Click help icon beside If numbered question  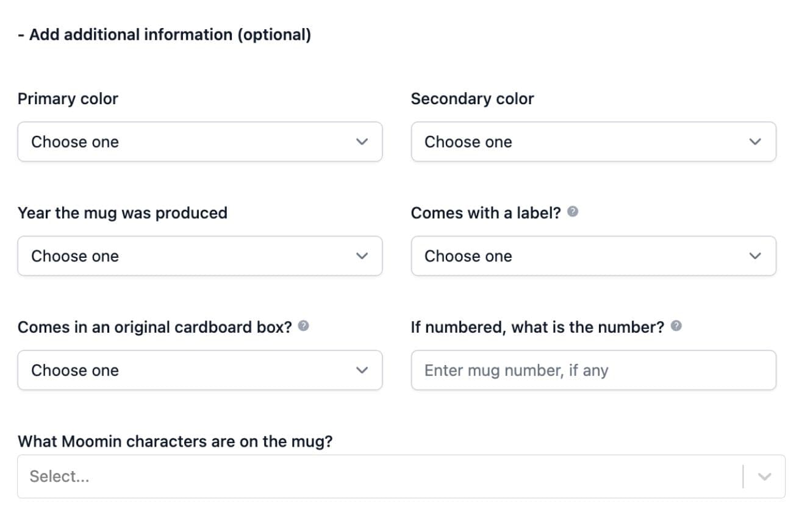(676, 326)
